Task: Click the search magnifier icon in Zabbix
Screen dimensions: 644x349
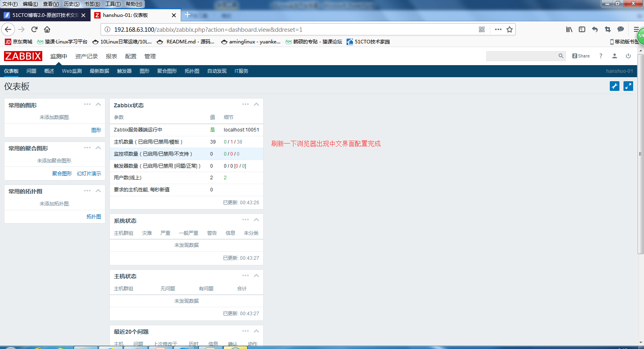Action: pyautogui.click(x=561, y=56)
